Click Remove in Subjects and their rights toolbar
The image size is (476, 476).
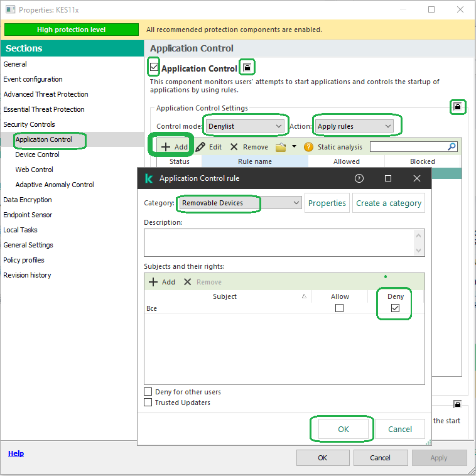click(x=203, y=282)
